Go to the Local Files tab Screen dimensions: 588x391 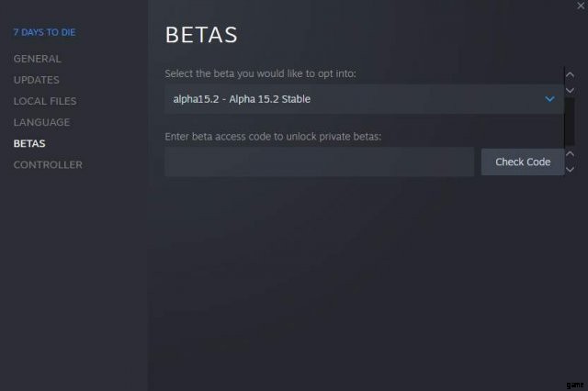point(44,101)
